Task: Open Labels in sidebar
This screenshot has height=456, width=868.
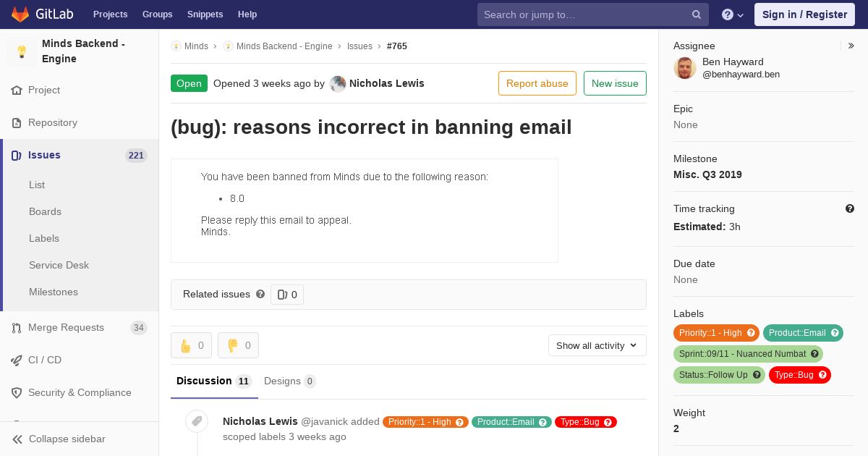Action: click(44, 238)
